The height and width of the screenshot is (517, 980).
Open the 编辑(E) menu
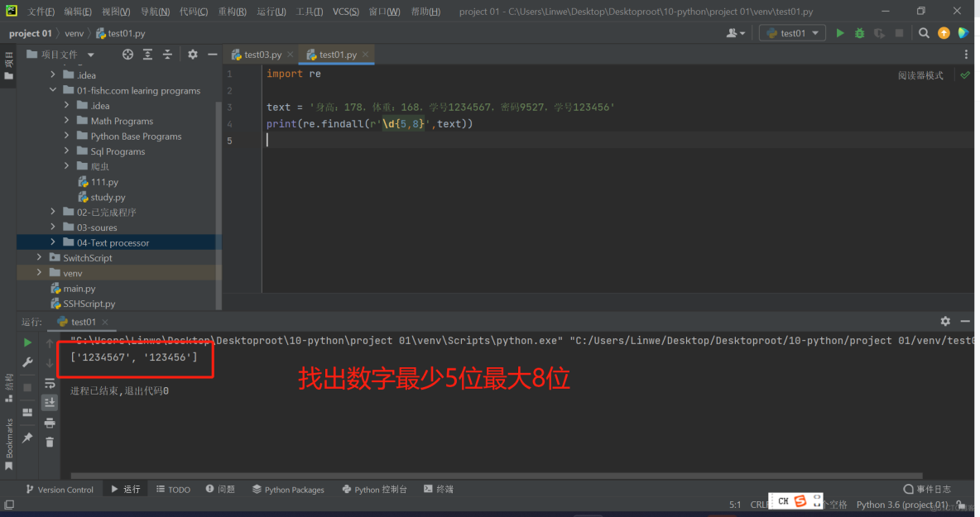click(78, 12)
